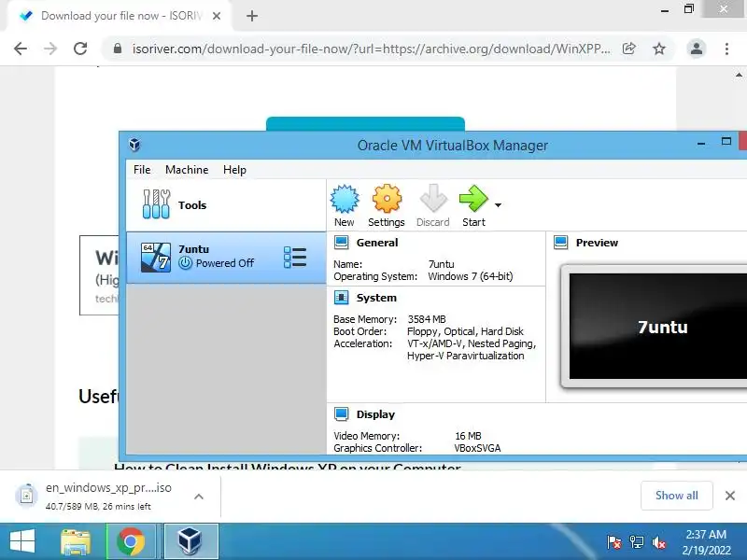This screenshot has width=747, height=560.
Task: Open the Machine menu
Action: point(187,170)
